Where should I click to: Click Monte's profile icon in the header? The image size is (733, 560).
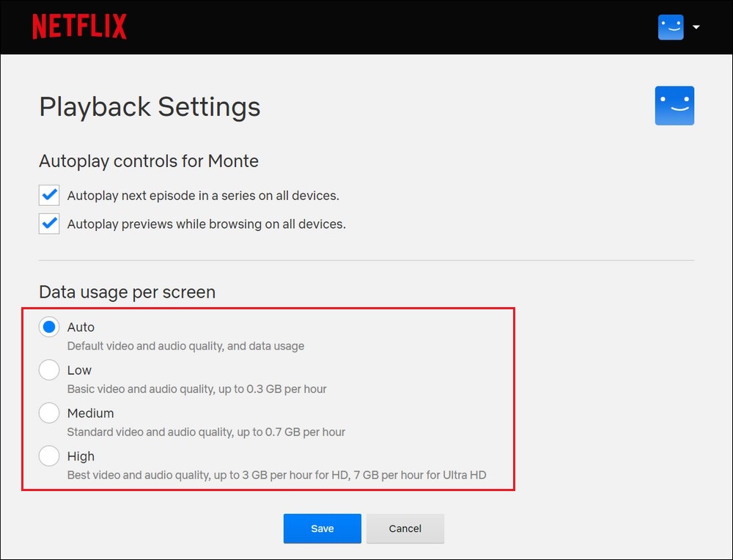tap(670, 26)
